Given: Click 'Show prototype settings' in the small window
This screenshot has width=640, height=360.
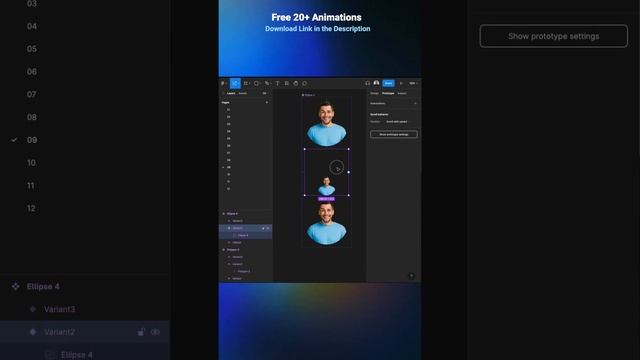Looking at the screenshot, I should tap(394, 134).
